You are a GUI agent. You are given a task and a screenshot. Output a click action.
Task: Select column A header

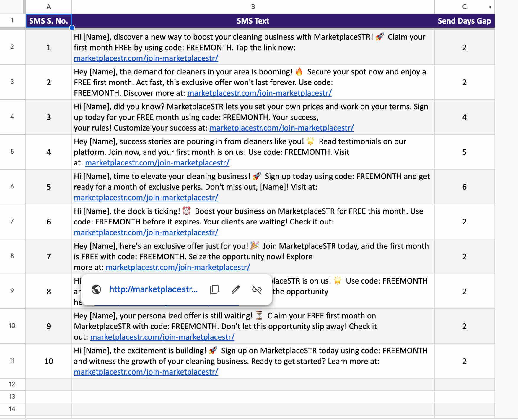pyautogui.click(x=49, y=7)
